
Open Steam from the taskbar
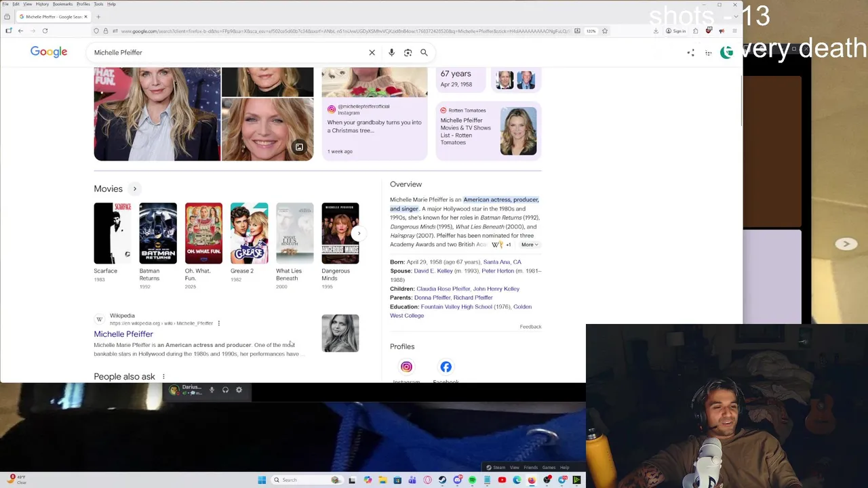coord(442,480)
